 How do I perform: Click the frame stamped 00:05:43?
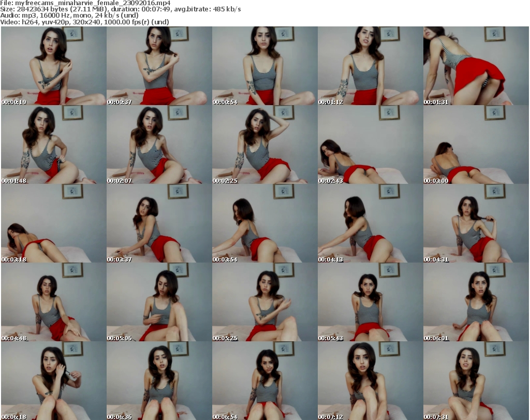coord(370,302)
